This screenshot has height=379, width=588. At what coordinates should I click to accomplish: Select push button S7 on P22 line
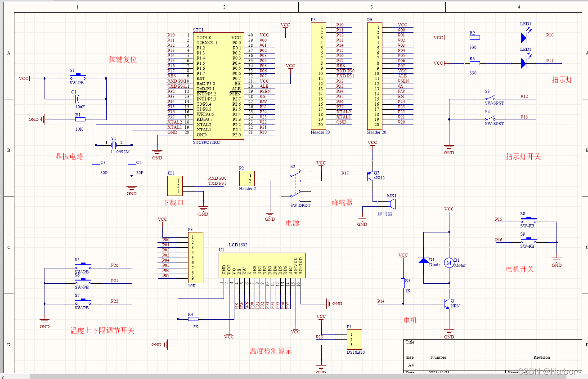click(x=83, y=302)
